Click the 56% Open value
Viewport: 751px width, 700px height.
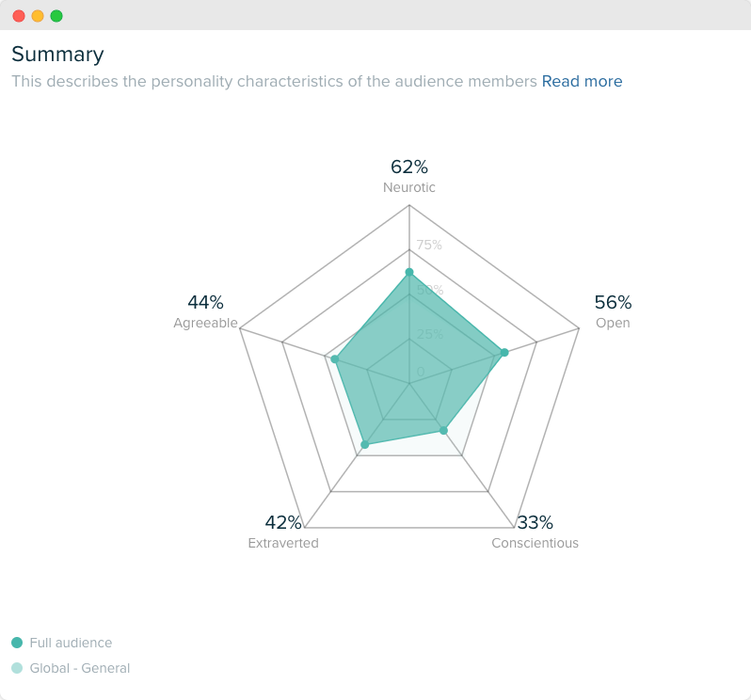click(x=613, y=302)
